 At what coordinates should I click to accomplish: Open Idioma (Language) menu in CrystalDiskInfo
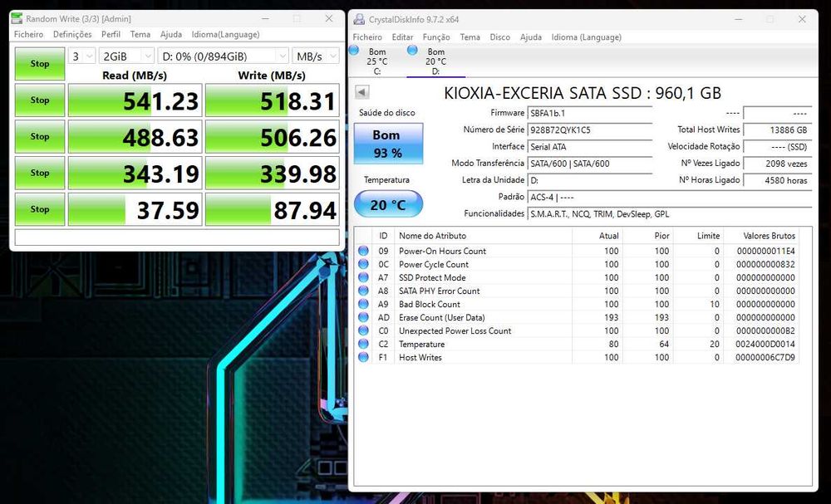pos(587,37)
